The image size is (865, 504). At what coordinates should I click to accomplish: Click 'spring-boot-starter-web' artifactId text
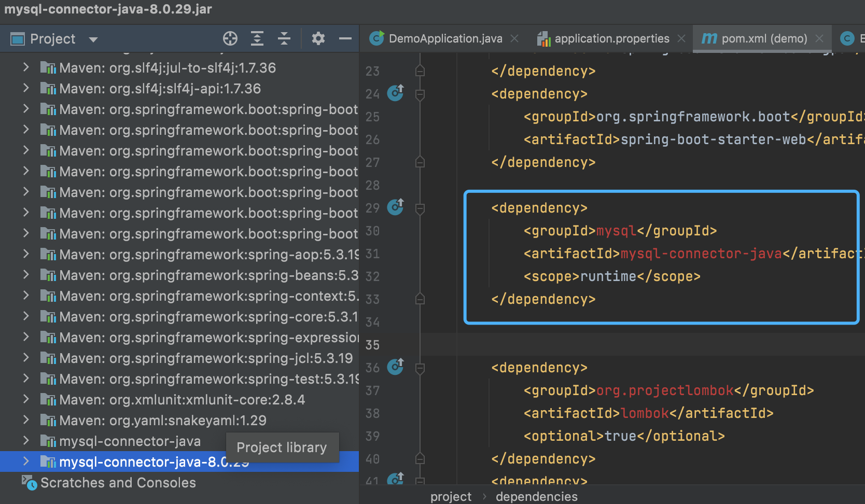pos(713,139)
